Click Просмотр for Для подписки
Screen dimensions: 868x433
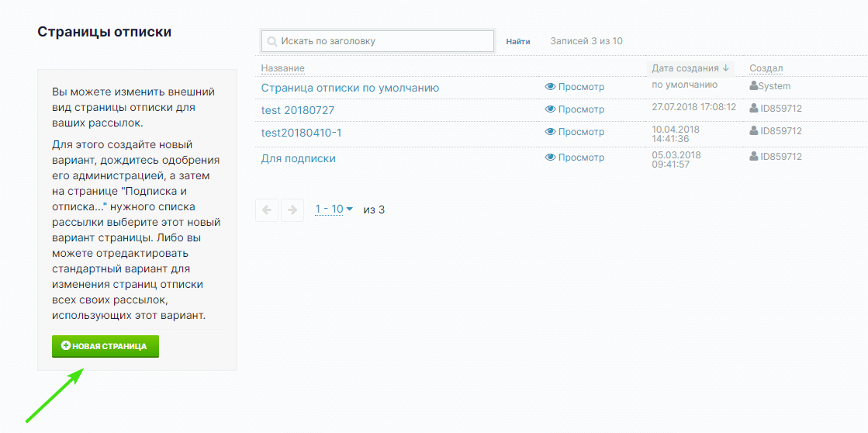click(x=581, y=158)
